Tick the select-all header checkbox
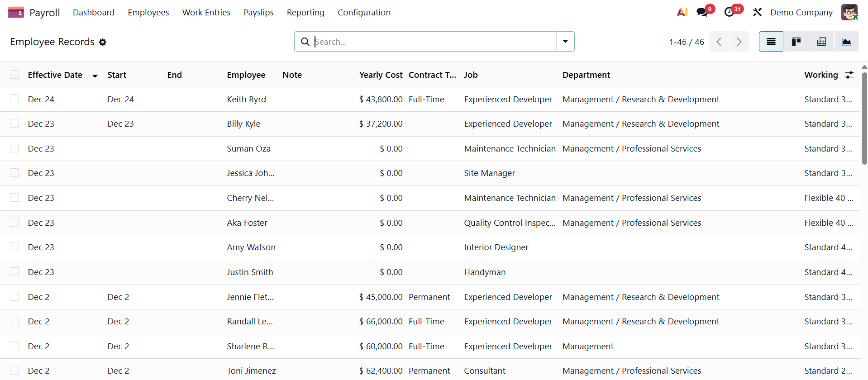This screenshot has height=380, width=868. click(x=14, y=75)
